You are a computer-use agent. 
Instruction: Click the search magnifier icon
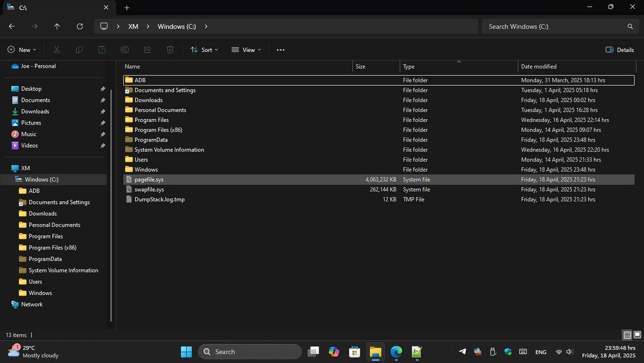[x=630, y=26]
